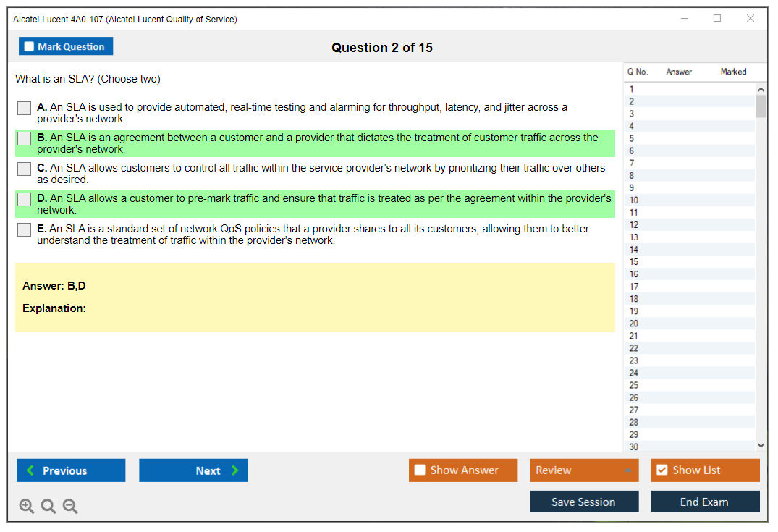Click the zoom reset magnifier icon
Image resolution: width=778 pixels, height=532 pixels.
48,507
